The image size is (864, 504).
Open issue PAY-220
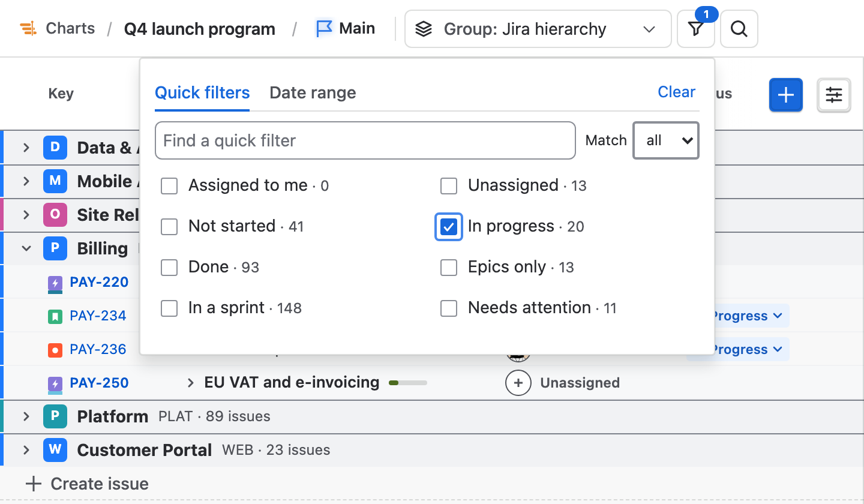click(x=99, y=282)
